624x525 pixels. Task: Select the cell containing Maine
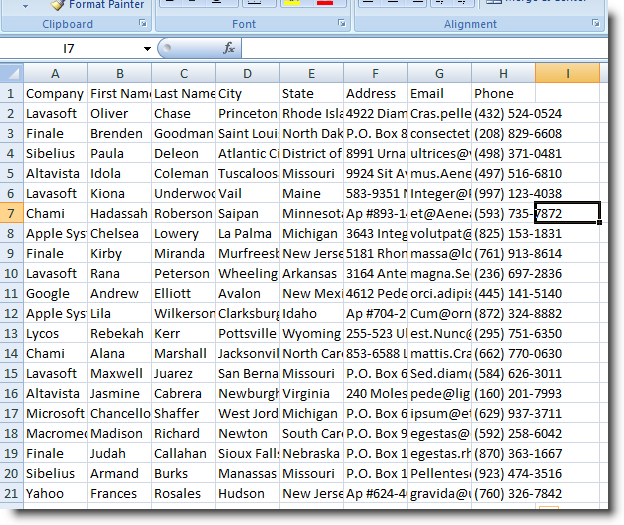click(x=312, y=193)
